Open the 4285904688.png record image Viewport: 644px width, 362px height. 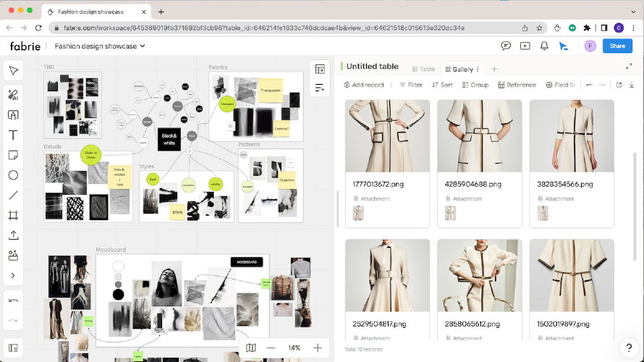[479, 136]
